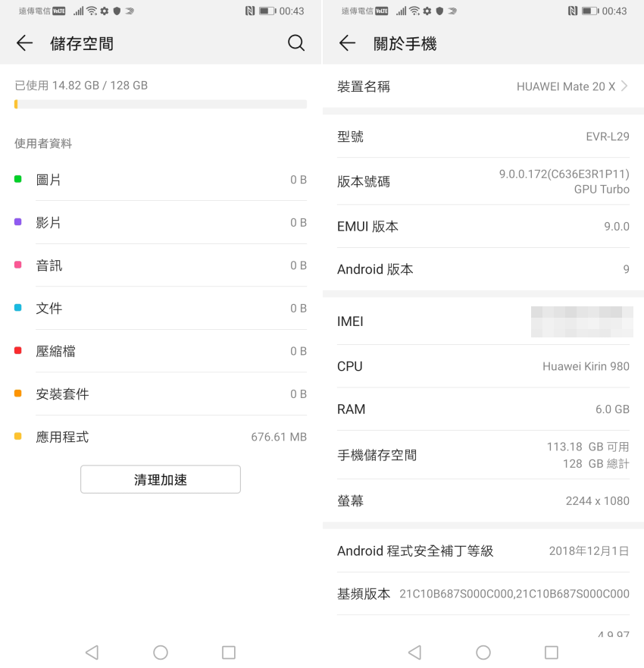The width and height of the screenshot is (644, 668).
Task: Open the 圖片 storage category
Action: [x=161, y=180]
